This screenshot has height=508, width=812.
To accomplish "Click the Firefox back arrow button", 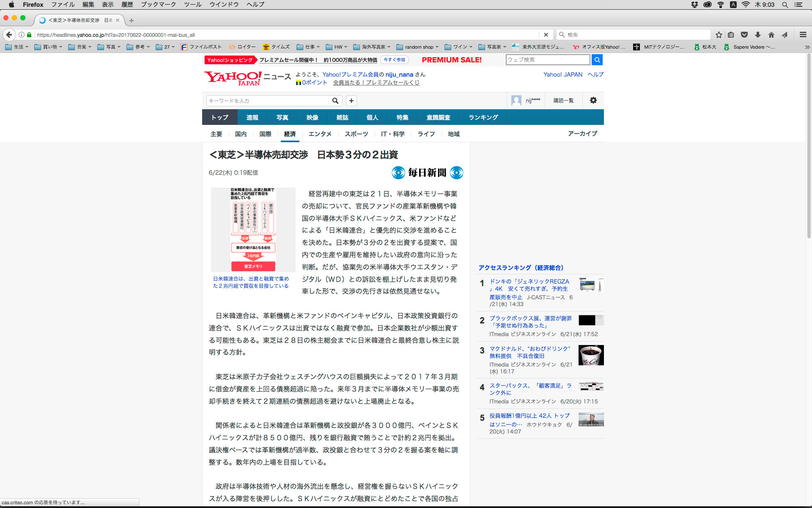I will pos(9,35).
